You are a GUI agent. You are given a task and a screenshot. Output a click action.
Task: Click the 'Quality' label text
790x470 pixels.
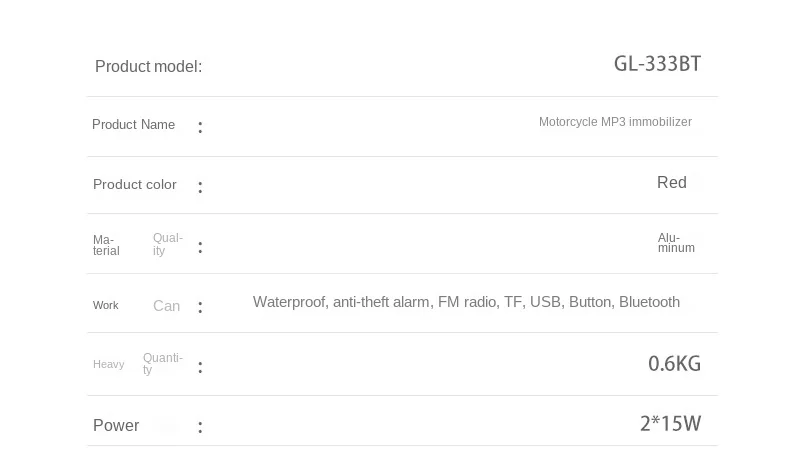168,244
